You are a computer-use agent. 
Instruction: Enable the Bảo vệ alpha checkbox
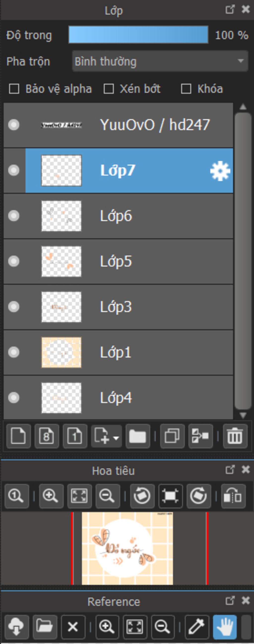[x=14, y=89]
